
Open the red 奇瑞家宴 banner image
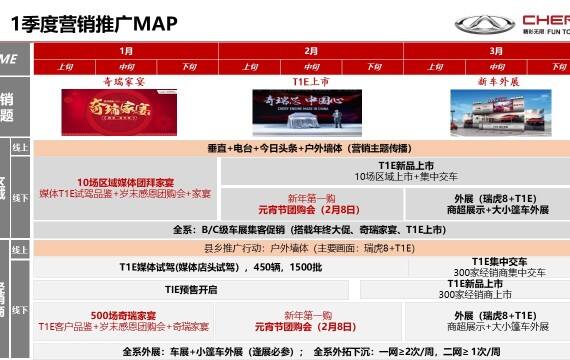[119, 112]
